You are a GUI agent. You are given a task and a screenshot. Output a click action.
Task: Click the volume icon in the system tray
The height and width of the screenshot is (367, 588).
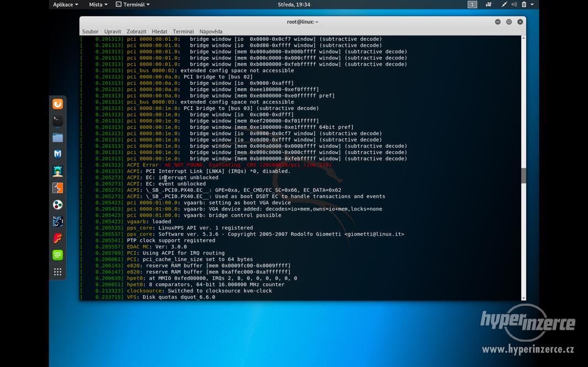515,4
